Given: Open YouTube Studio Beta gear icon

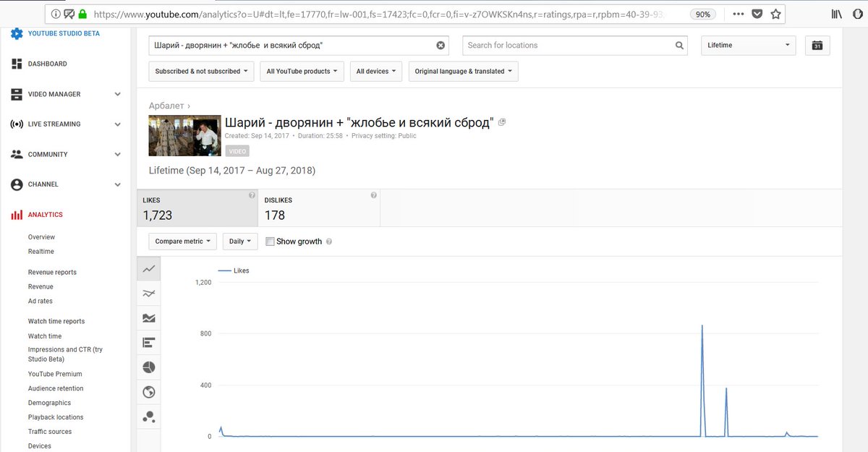Looking at the screenshot, I should (x=17, y=33).
